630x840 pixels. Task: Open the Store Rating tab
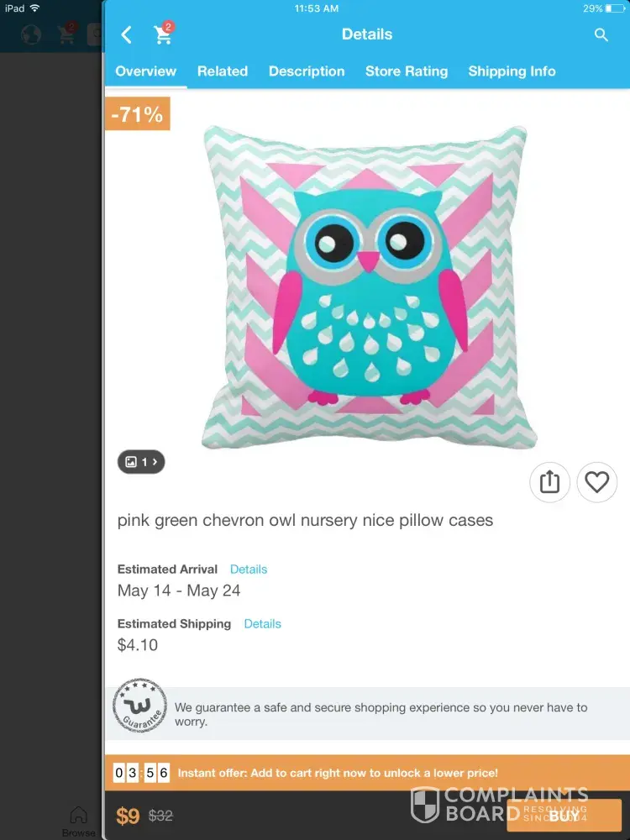[x=407, y=71]
